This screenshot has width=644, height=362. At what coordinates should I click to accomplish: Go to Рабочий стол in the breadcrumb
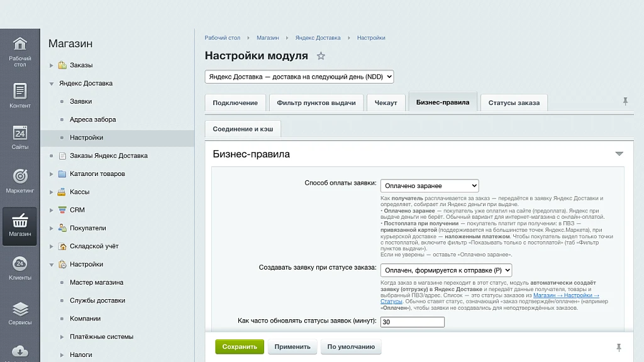pyautogui.click(x=222, y=38)
